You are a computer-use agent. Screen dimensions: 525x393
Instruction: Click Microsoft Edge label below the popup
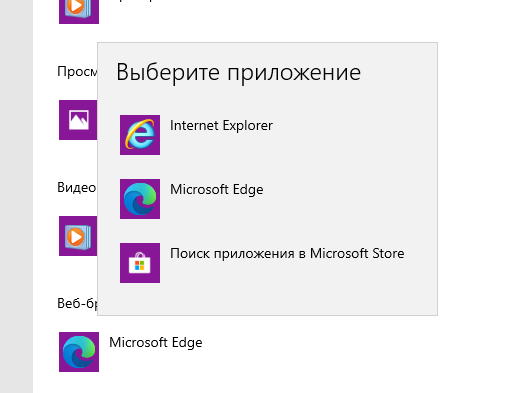(156, 342)
